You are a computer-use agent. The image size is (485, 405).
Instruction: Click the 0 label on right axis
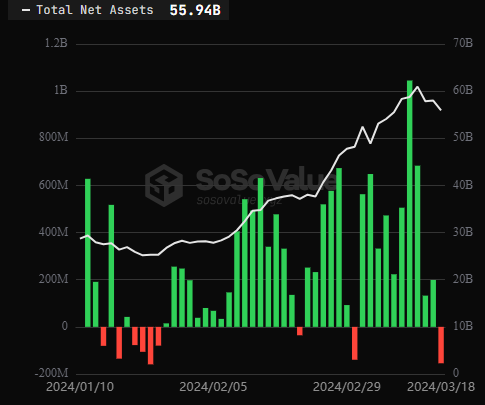[456, 373]
